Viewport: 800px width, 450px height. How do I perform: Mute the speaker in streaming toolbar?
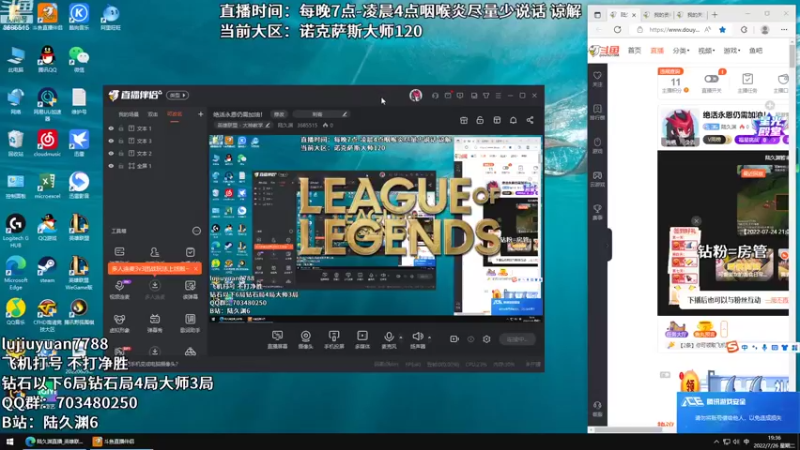(x=417, y=339)
